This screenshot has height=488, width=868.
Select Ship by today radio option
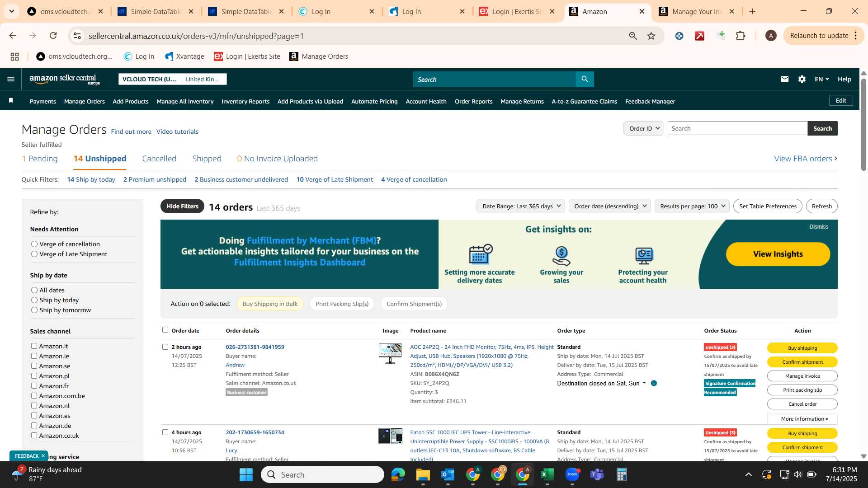[x=34, y=300]
